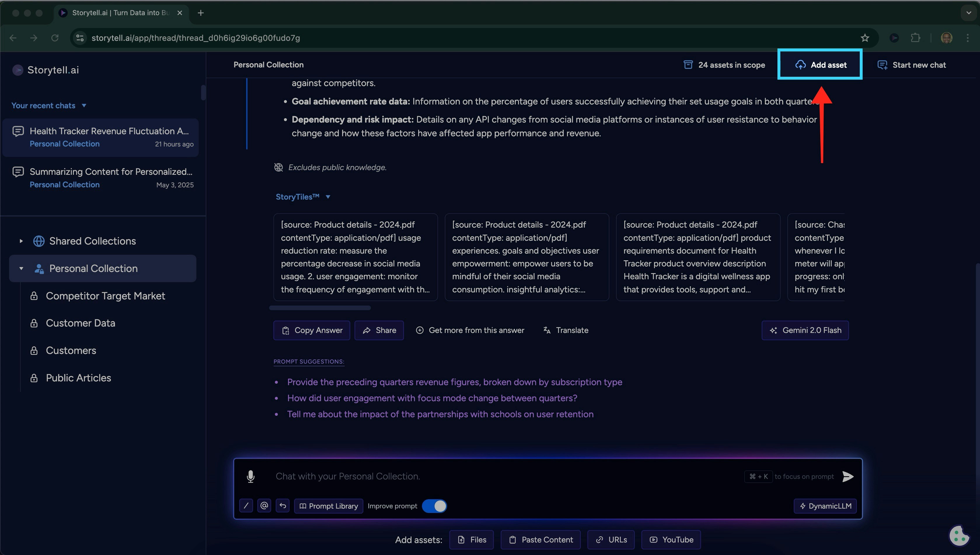Viewport: 980px width, 555px height.
Task: Bookmark page with the star icon
Action: pyautogui.click(x=865, y=38)
